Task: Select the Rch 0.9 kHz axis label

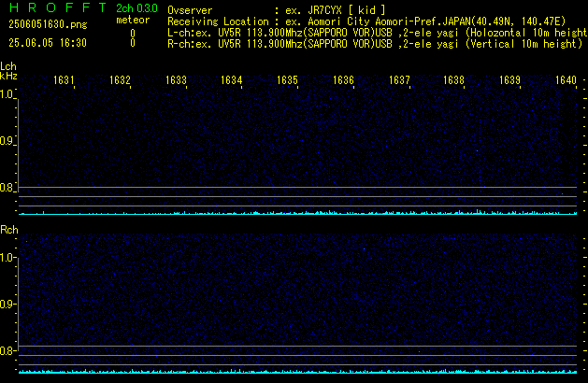Action: click(7, 304)
